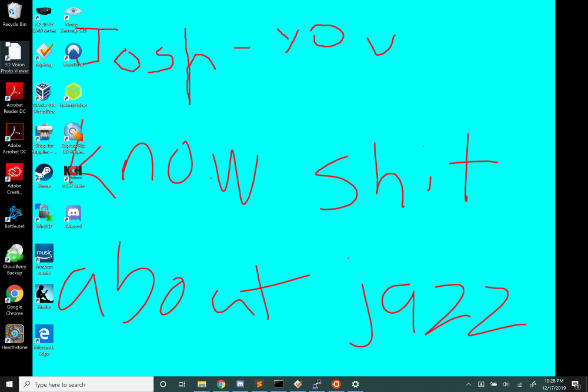
Task: Open the Windows Ink pen tray icon
Action: pos(533,384)
